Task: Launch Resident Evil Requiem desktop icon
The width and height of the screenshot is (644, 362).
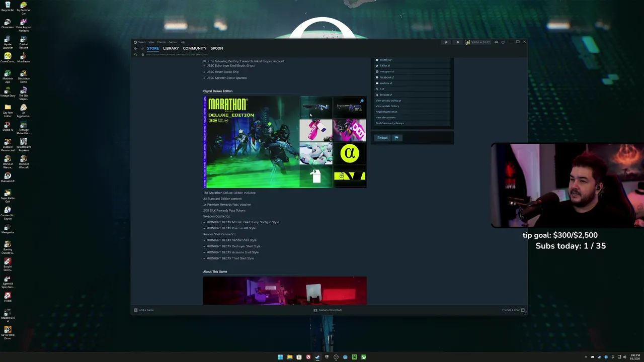Action: tap(24, 145)
